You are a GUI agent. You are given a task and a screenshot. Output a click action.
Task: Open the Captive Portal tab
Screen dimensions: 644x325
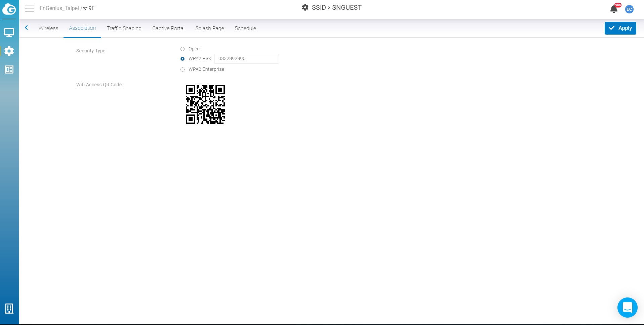click(168, 28)
